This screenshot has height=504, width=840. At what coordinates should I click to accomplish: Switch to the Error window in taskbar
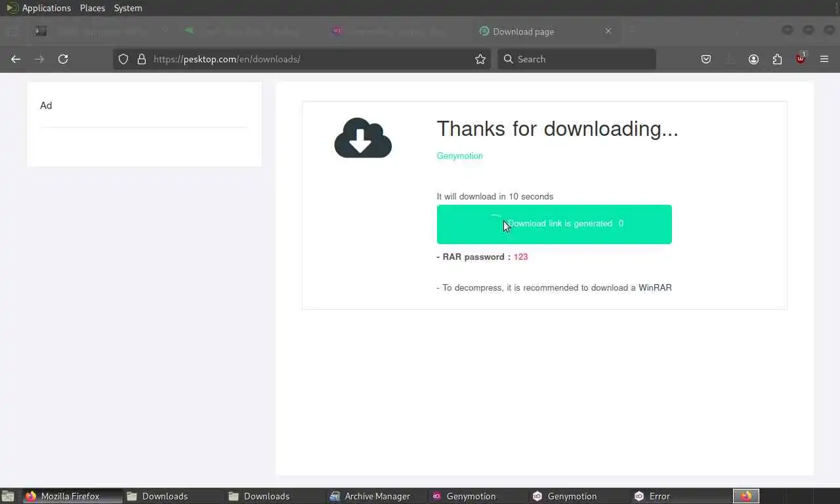coord(681,496)
